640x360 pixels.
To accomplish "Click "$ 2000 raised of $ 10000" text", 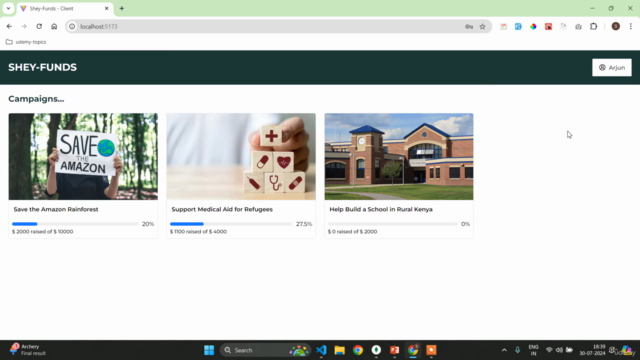I will 42,232.
